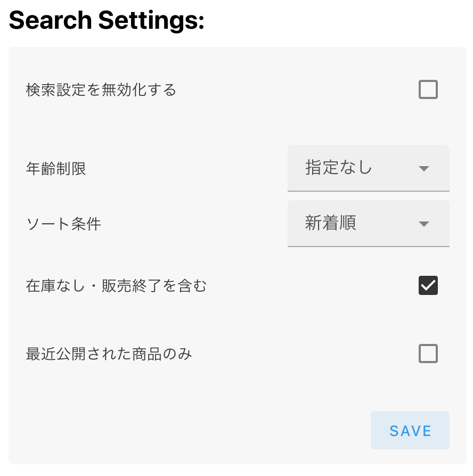Click the arrow icon beside 指定なし
This screenshot has height=476, width=473.
424,169
